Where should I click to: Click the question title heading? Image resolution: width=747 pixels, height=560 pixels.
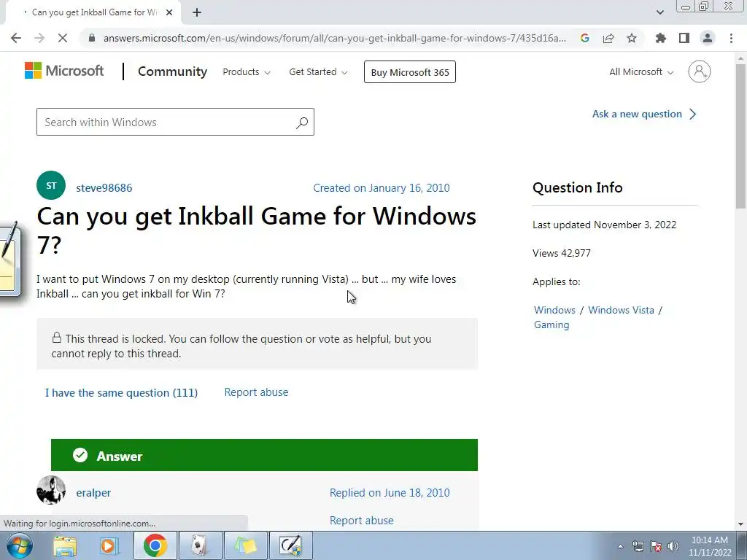coord(256,230)
